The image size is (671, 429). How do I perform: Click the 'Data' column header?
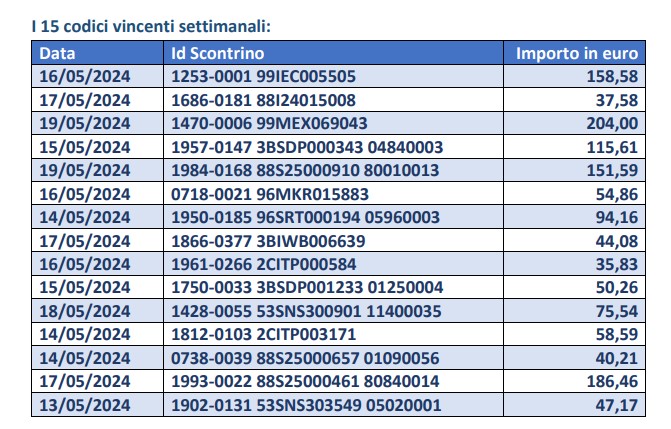(98, 53)
